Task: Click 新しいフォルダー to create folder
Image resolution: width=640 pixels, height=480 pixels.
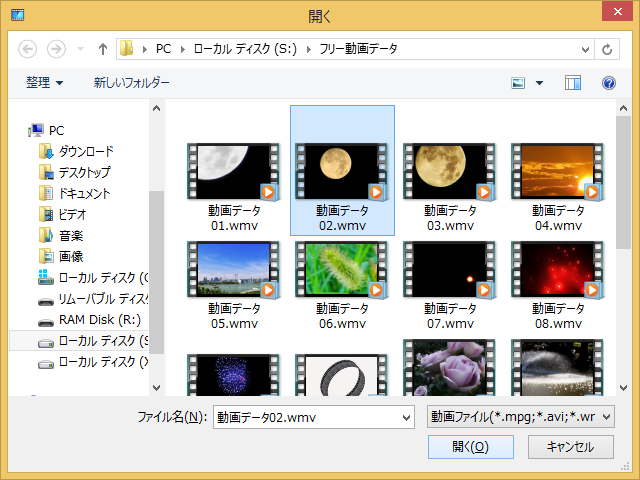Action: (132, 83)
